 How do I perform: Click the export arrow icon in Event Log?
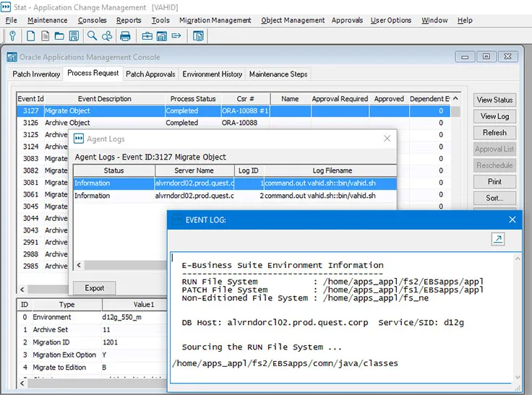[498, 239]
